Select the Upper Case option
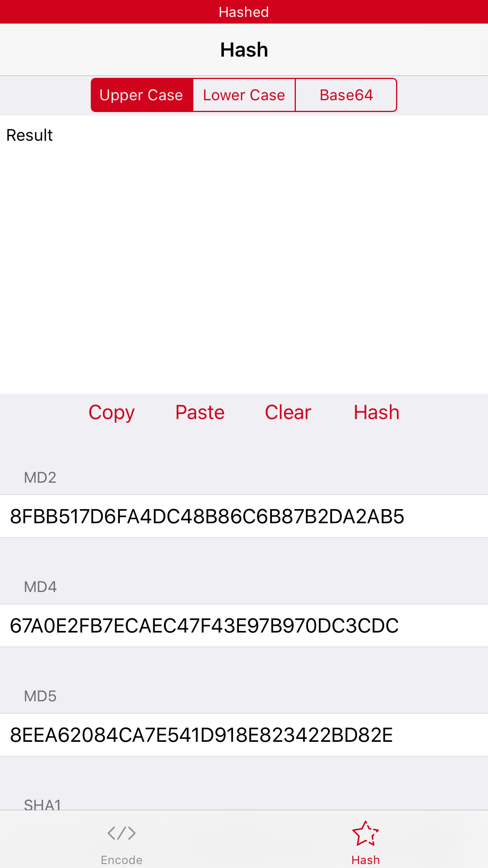Screen dimensions: 488x868 [x=141, y=95]
